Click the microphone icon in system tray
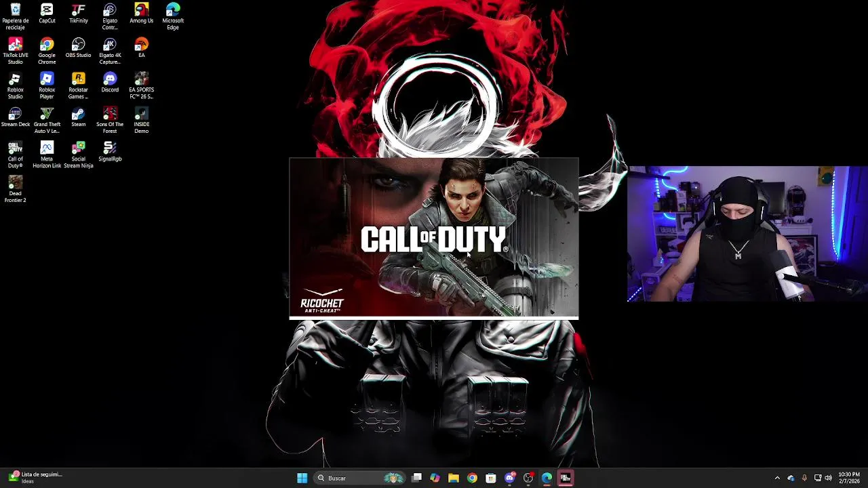 (x=804, y=478)
